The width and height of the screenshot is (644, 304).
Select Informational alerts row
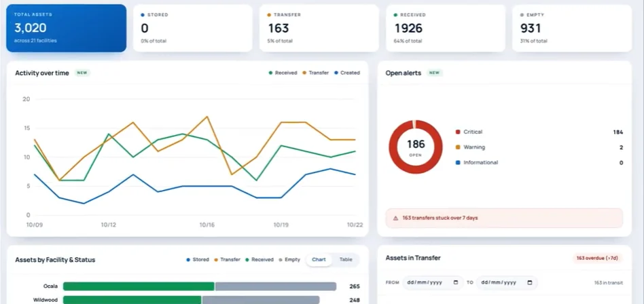539,162
